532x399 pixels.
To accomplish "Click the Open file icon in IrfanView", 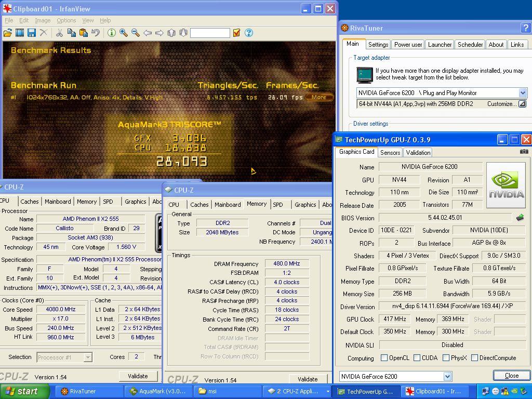I will (7, 33).
